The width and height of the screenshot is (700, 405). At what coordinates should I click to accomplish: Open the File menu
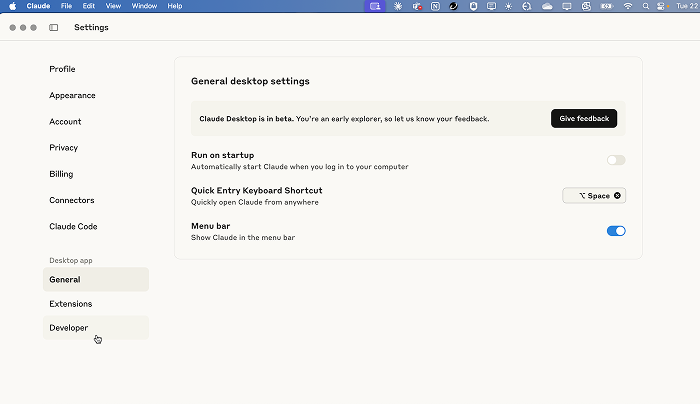(x=67, y=6)
